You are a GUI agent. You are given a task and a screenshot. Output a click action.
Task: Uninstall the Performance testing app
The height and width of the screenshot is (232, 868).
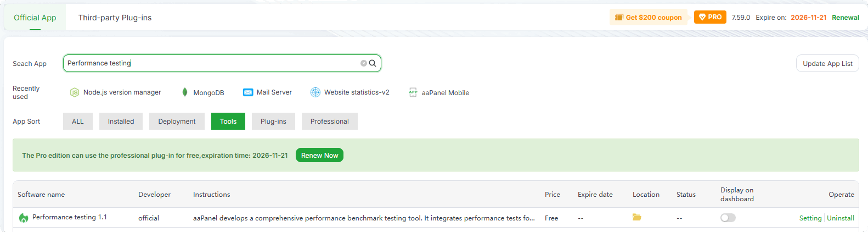pos(840,218)
